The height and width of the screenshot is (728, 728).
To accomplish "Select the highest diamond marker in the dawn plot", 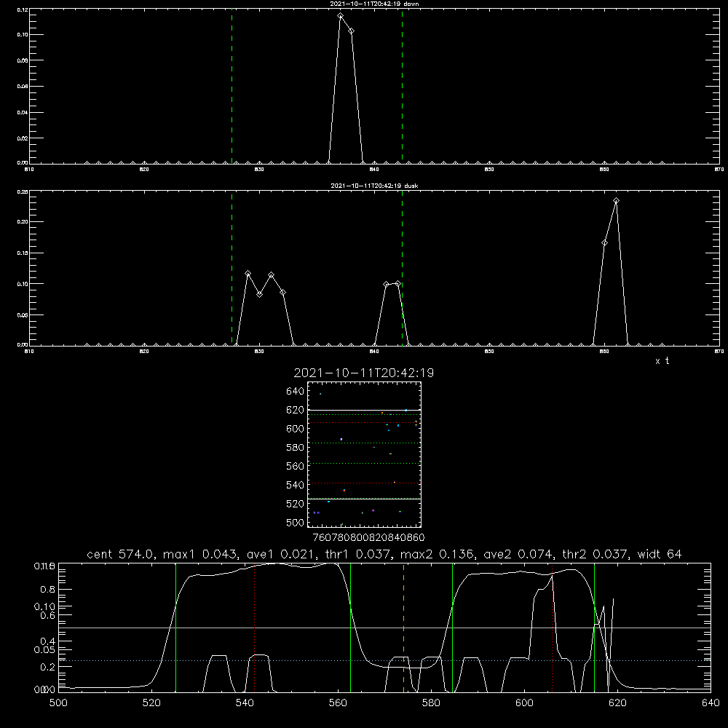I will click(340, 16).
